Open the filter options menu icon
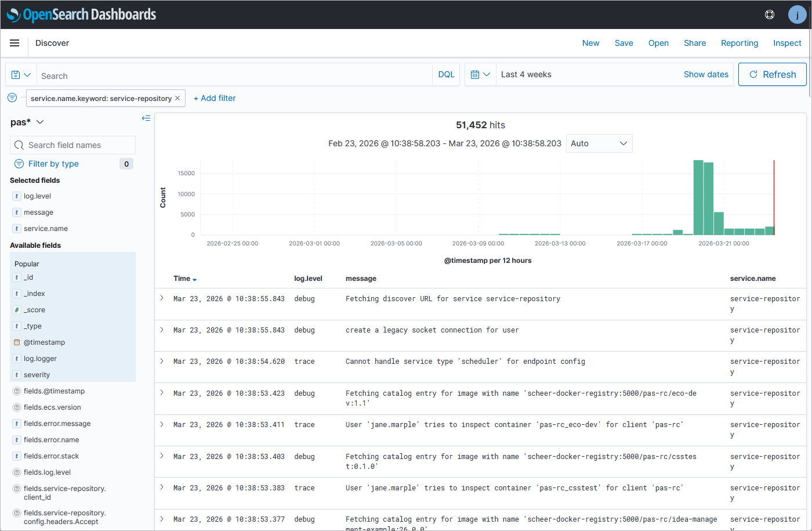Image resolution: width=812 pixels, height=531 pixels. coord(12,98)
